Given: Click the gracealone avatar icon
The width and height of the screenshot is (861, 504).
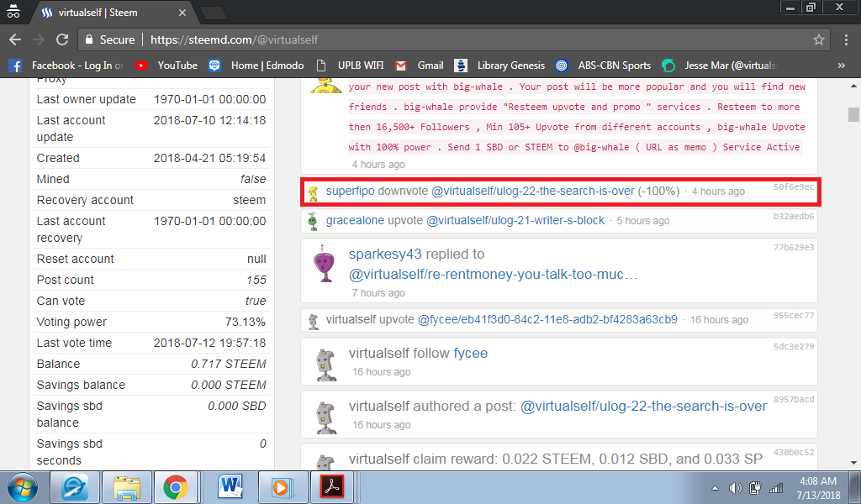Looking at the screenshot, I should [x=313, y=221].
